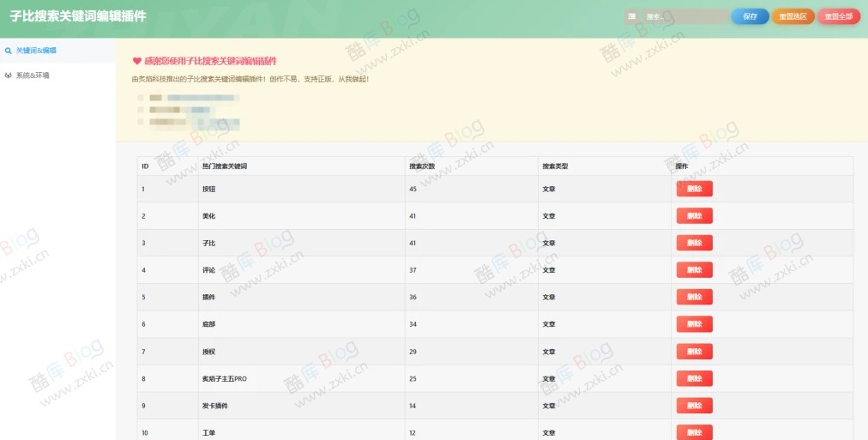Click the 子比搜索关键词编辑插件 page title
The image size is (868, 440).
[78, 16]
